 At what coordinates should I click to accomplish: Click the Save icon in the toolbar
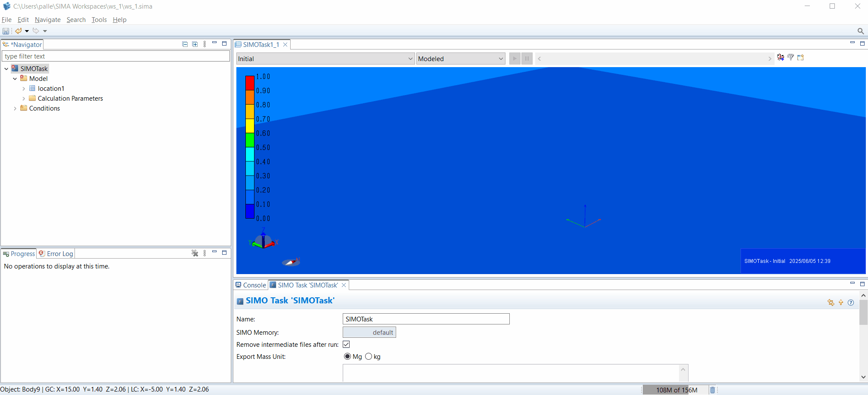click(6, 31)
